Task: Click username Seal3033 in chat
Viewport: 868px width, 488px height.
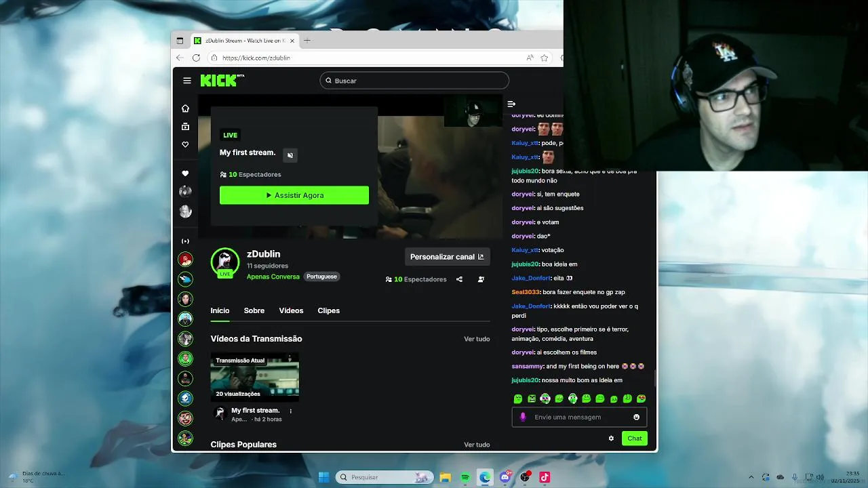Action: (526, 292)
